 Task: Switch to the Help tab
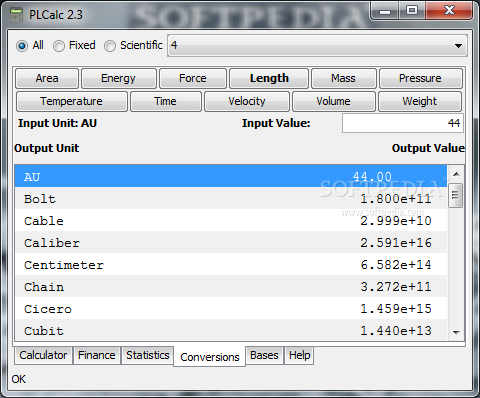pos(299,355)
